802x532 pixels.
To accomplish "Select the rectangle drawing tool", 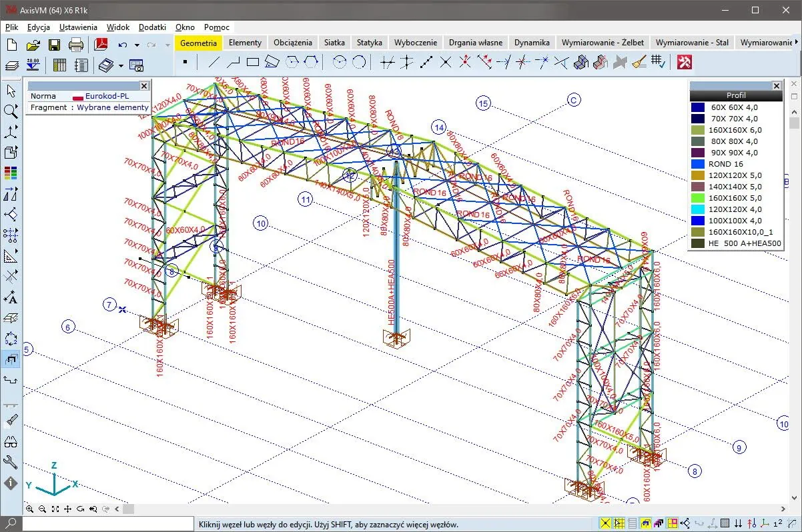I will [252, 63].
